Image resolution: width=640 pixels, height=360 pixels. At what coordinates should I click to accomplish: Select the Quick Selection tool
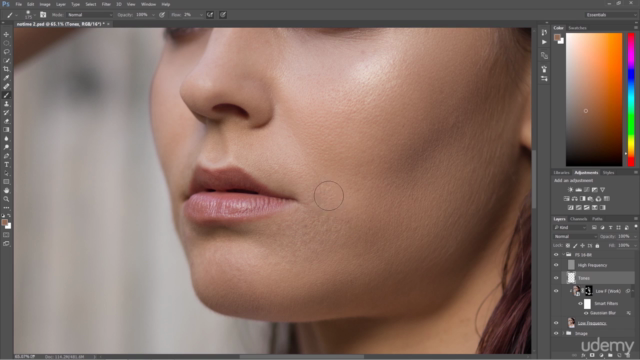tap(6, 60)
